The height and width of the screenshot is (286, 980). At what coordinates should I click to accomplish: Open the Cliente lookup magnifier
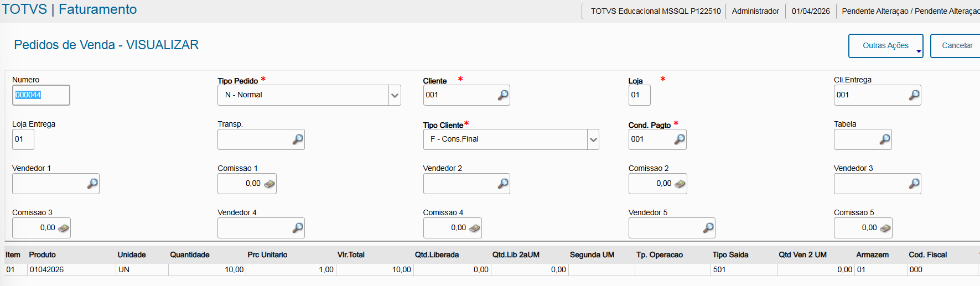click(x=502, y=95)
